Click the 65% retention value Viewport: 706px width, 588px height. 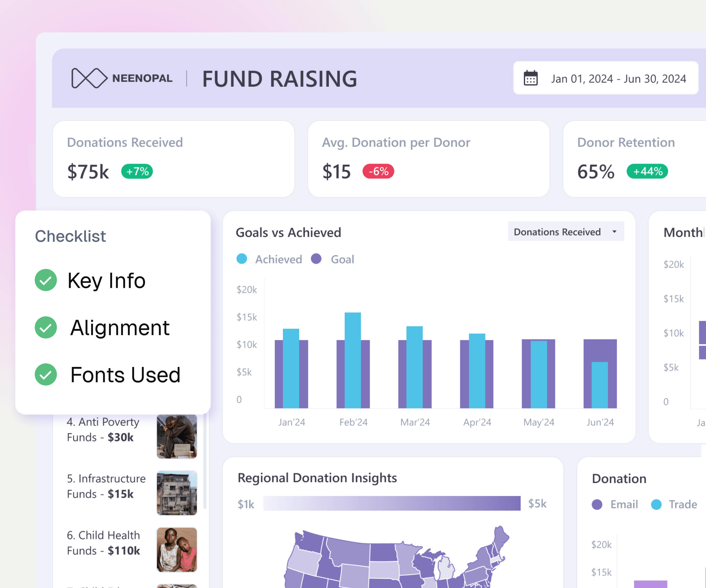click(x=596, y=172)
